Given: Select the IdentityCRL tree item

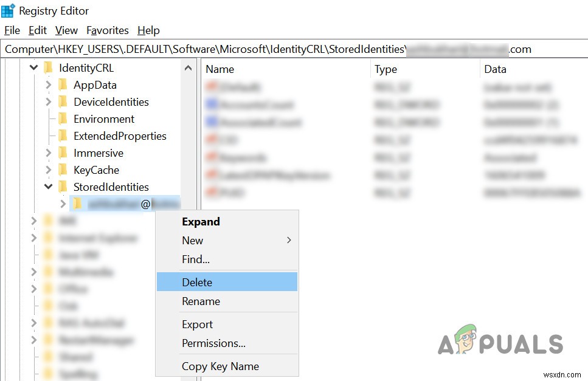Looking at the screenshot, I should point(86,68).
